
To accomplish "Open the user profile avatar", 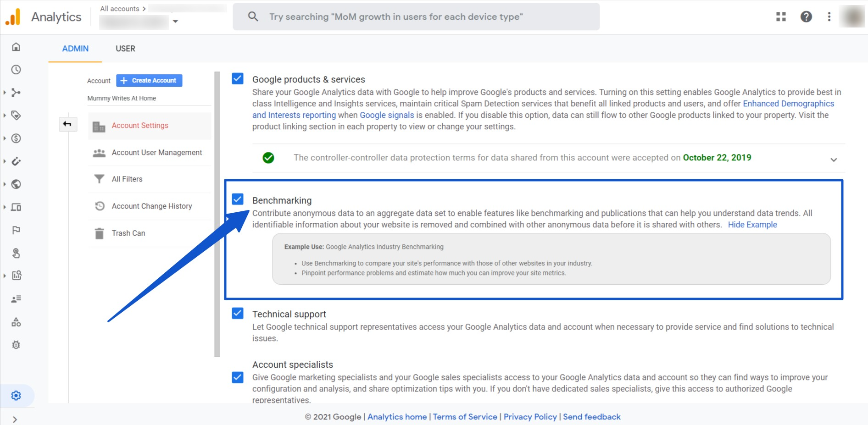I will (x=852, y=17).
